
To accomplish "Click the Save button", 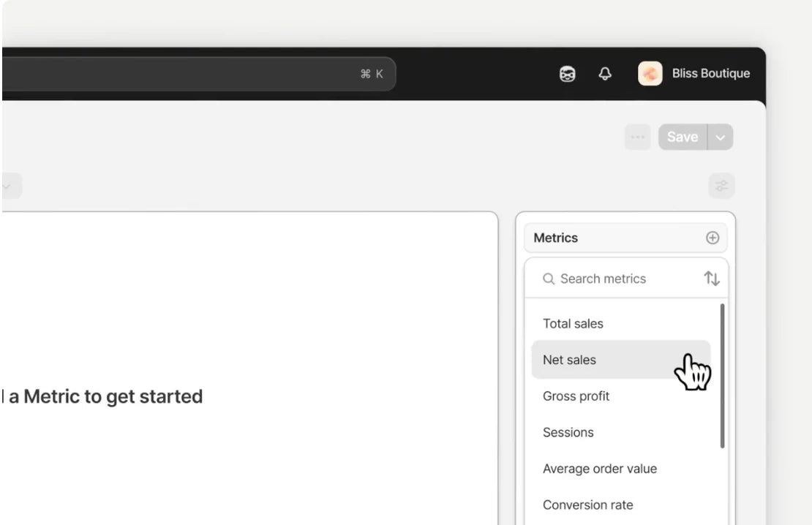I will [682, 137].
